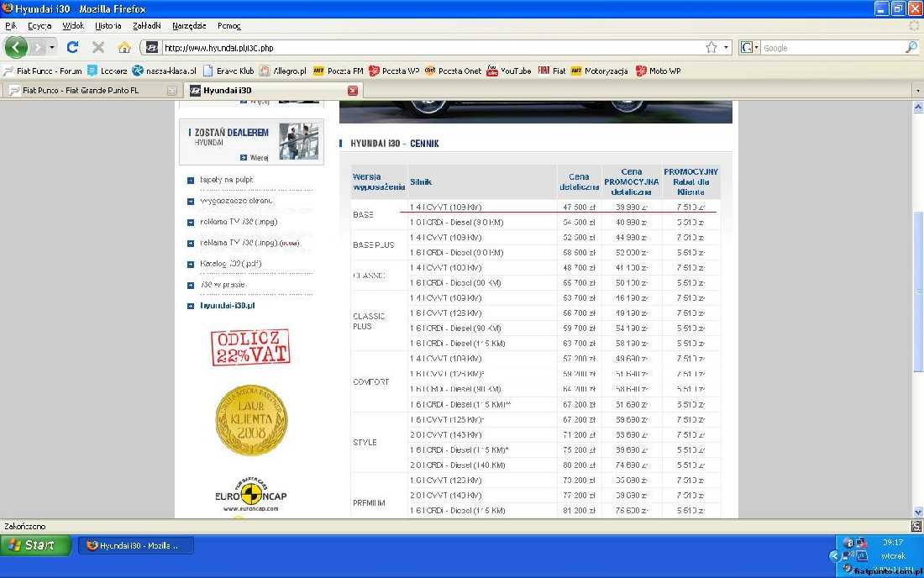Open the Allegro.pl bookmark
Screen dimensions: 924x578
[283, 71]
